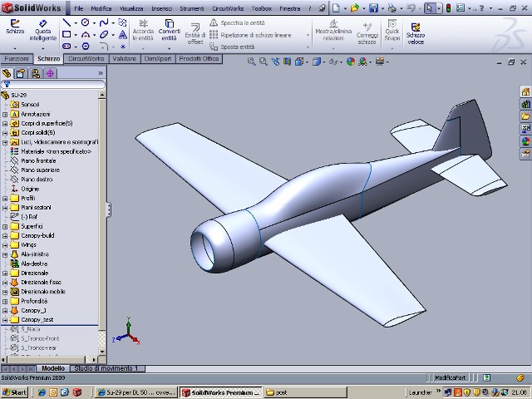Click the Windows Start button

14,392
